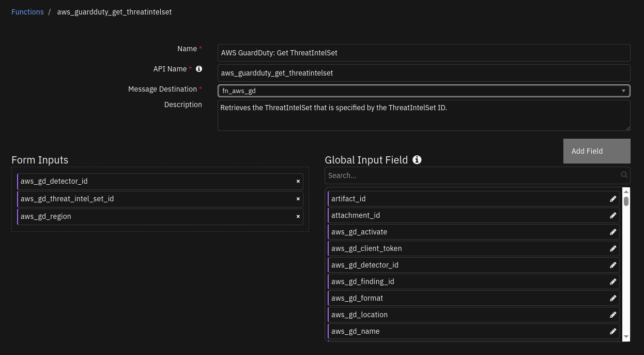This screenshot has width=644, height=355.
Task: Select aws_gd_client_token in global field list
Action: tap(473, 248)
